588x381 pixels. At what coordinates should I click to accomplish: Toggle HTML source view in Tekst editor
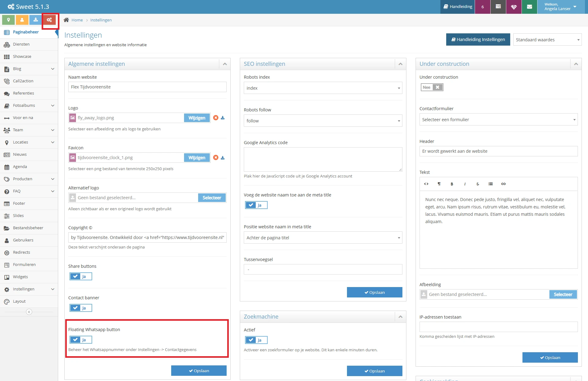[x=426, y=184]
